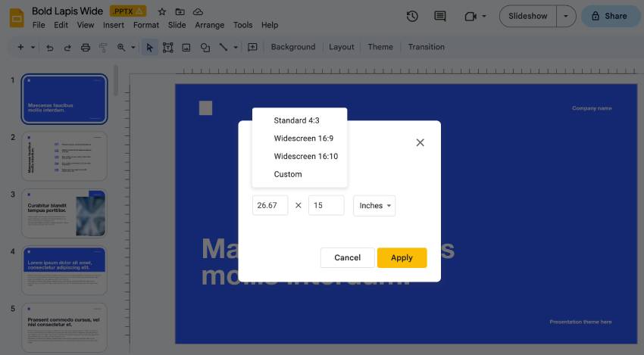This screenshot has width=644, height=355.
Task: Click the width field showing 26.67
Action: tap(270, 205)
